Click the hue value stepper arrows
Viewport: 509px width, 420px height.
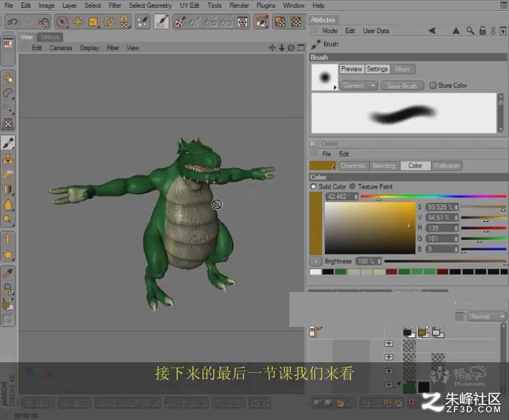(356, 196)
